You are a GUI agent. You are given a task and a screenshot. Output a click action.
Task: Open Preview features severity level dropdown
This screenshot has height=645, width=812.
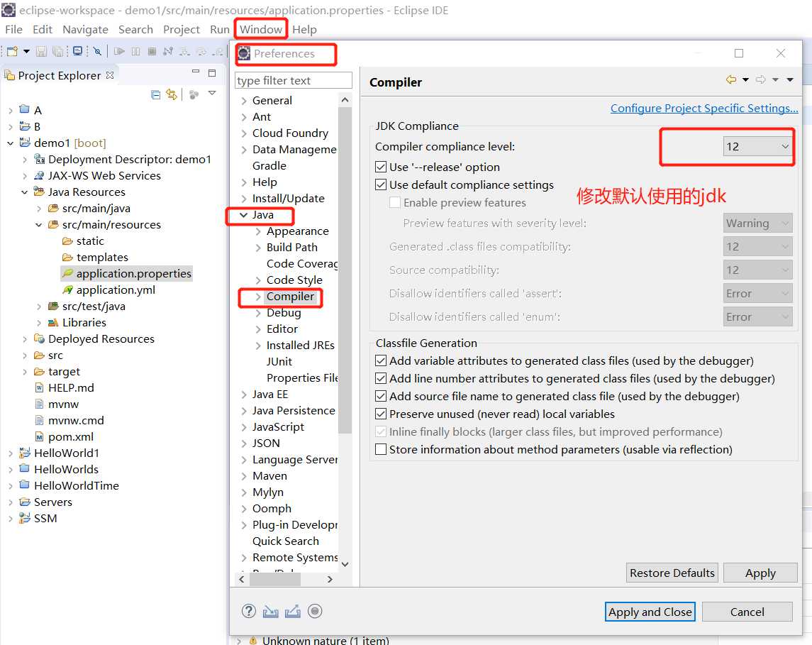[x=757, y=224]
